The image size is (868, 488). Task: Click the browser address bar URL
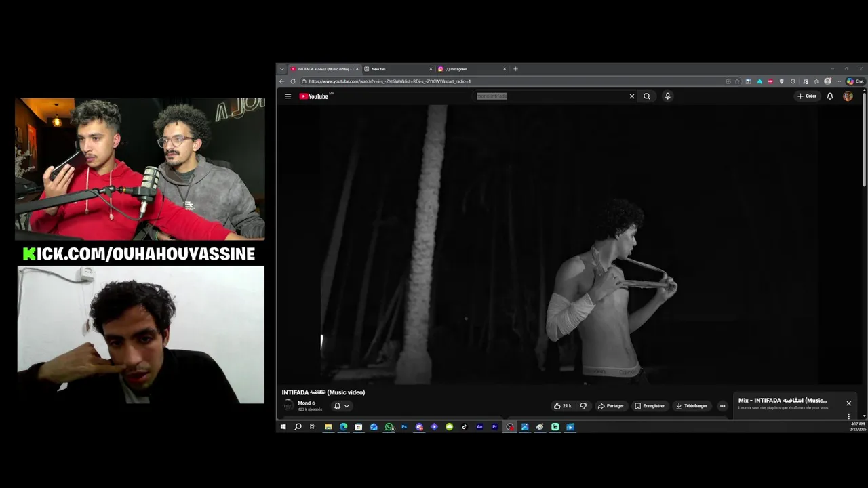(390, 81)
